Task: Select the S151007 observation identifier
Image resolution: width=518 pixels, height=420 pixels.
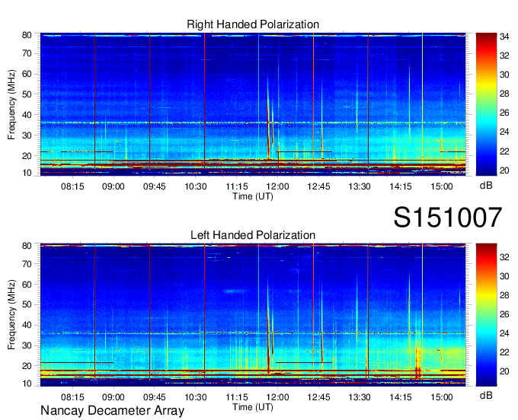Action: click(x=448, y=217)
